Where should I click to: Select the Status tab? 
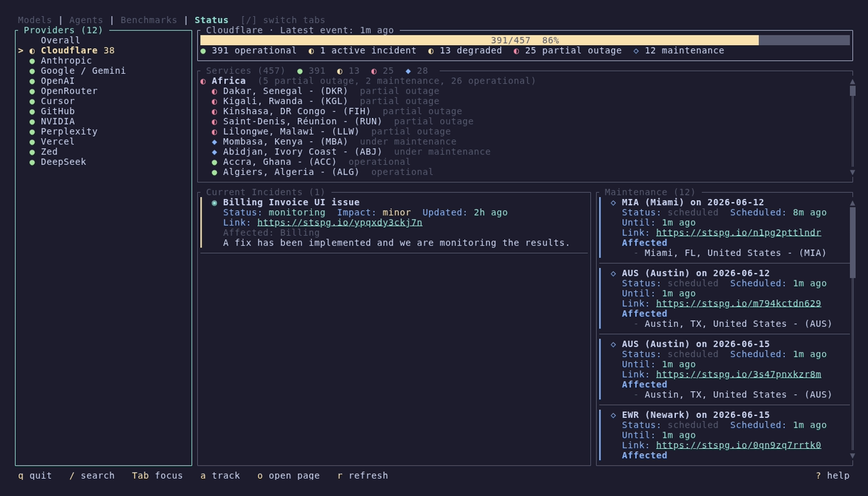coord(211,20)
